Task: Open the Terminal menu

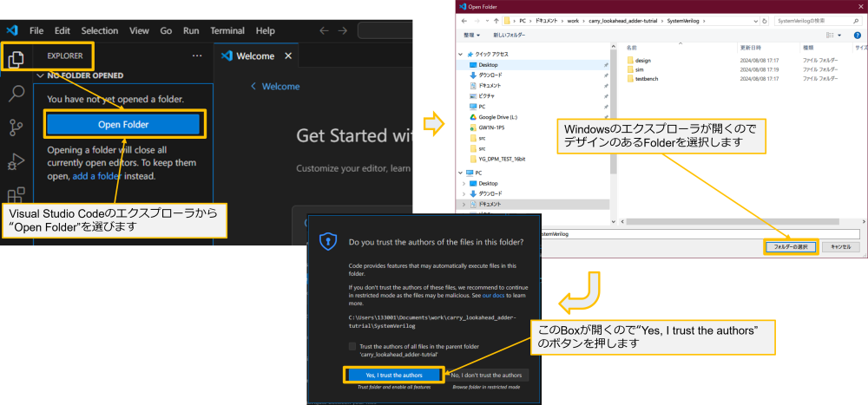Action: click(227, 31)
